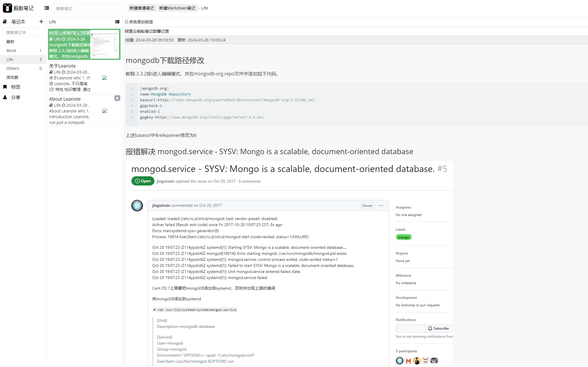The image size is (588, 367).
Task: Click the B blog badge on About Leanote
Action: point(117,98)
